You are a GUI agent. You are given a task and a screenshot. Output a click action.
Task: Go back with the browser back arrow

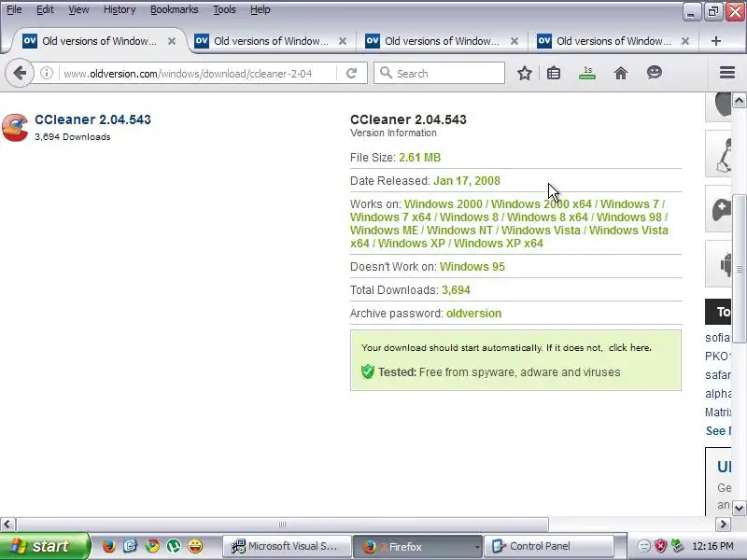[x=20, y=74]
